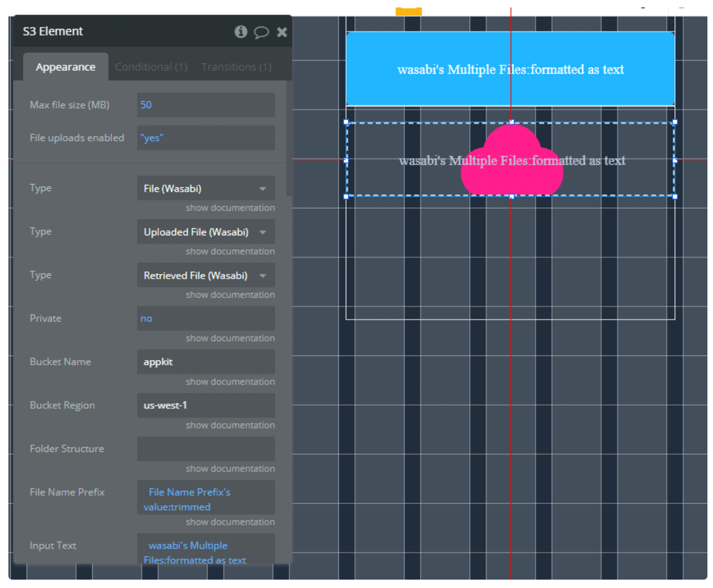
Task: Switch to the Conditional (1) tab
Action: tap(151, 67)
